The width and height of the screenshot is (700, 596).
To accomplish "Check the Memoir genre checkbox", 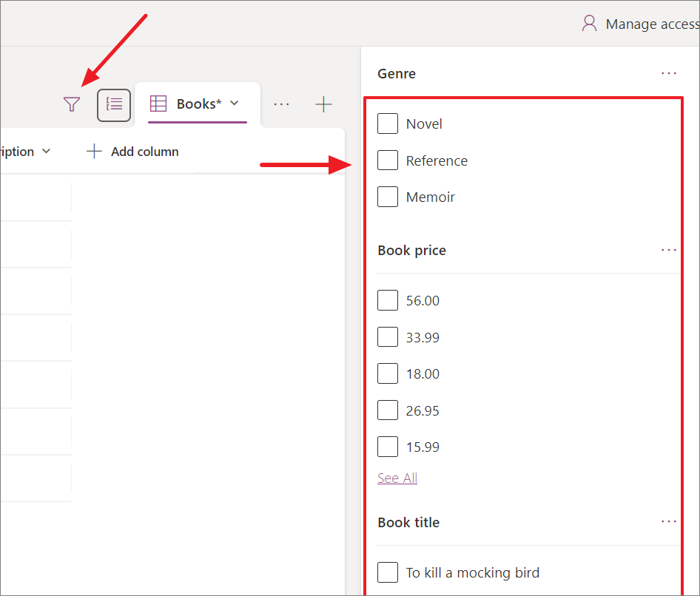I will [388, 197].
